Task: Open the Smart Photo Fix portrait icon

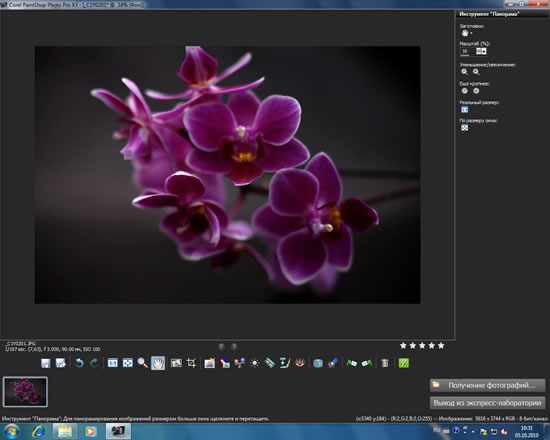Action: pyautogui.click(x=209, y=363)
